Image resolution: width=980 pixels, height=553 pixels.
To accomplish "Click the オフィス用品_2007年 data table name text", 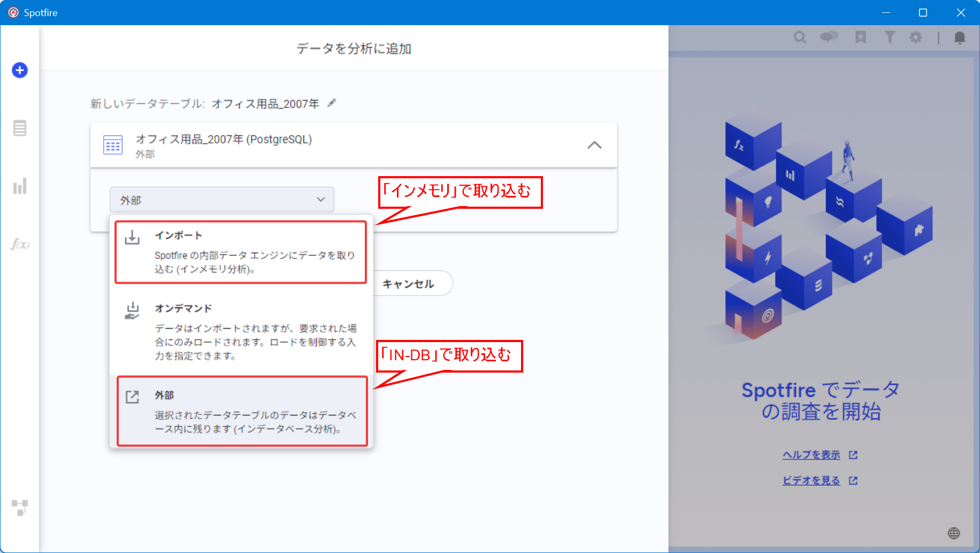I will click(265, 103).
